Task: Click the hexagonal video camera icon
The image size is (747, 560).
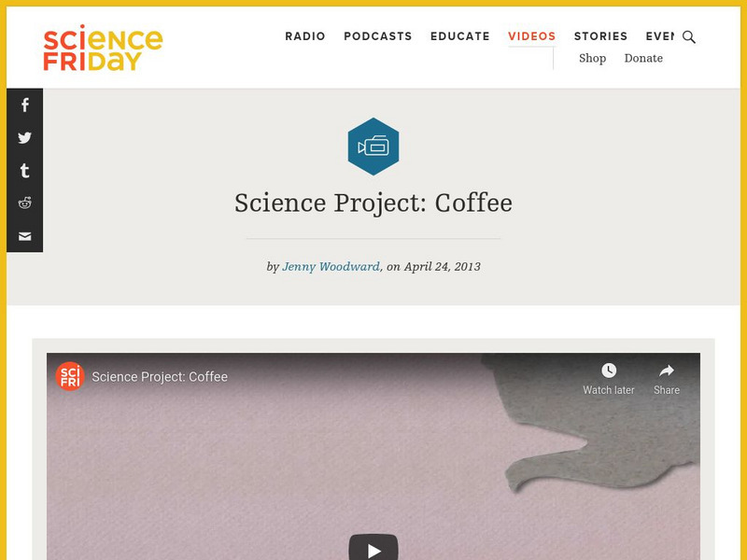Action: point(373,146)
